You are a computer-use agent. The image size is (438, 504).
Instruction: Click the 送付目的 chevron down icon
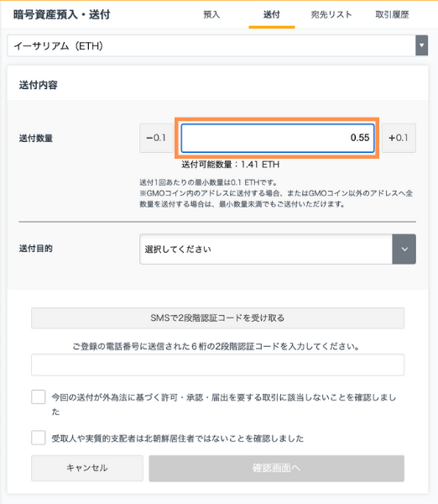[x=404, y=249]
